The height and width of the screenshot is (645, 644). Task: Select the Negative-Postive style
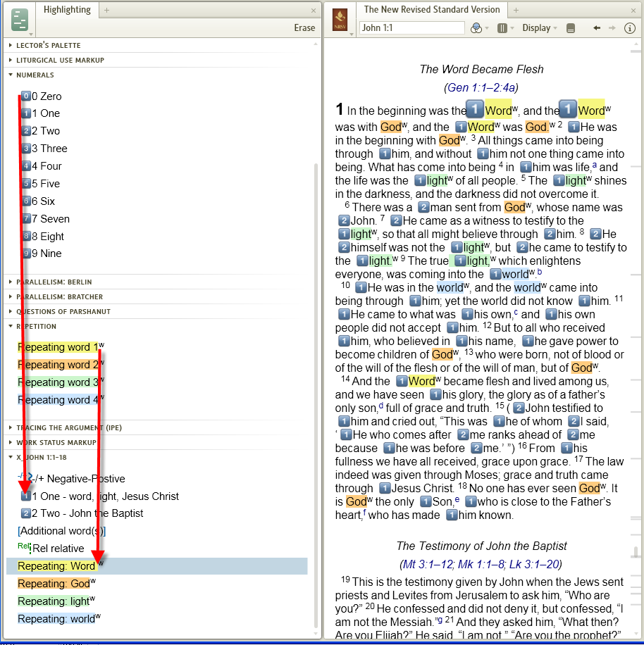click(71, 478)
